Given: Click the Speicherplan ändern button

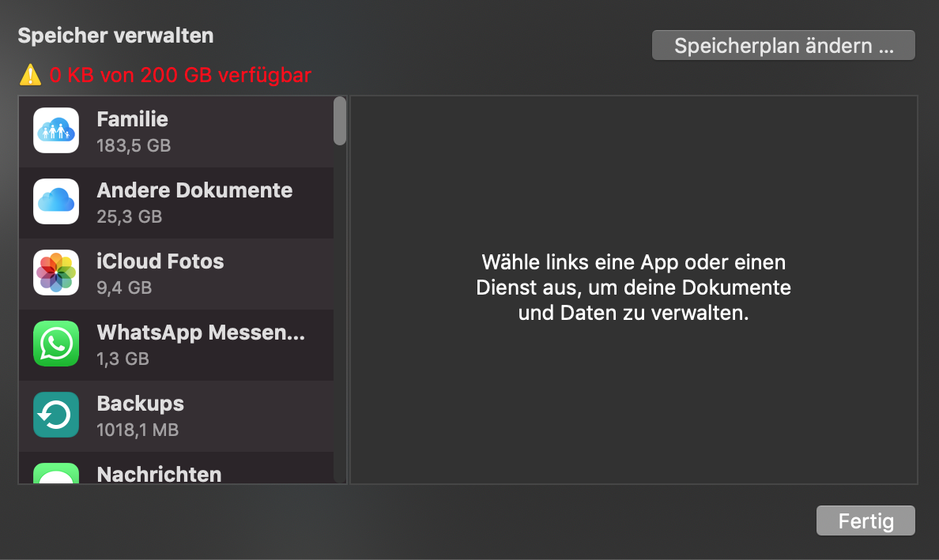Looking at the screenshot, I should pyautogui.click(x=783, y=46).
